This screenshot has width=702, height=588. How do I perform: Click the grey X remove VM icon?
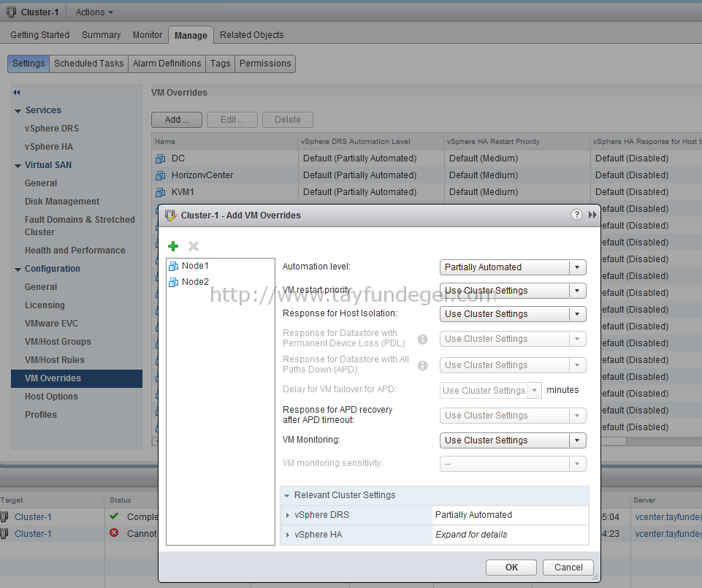coord(194,246)
